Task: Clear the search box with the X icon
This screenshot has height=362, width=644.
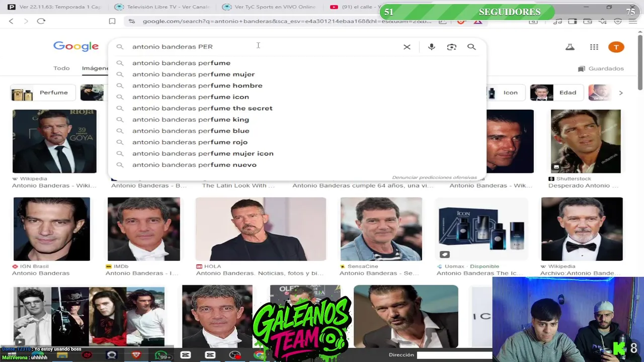Action: [x=407, y=47]
